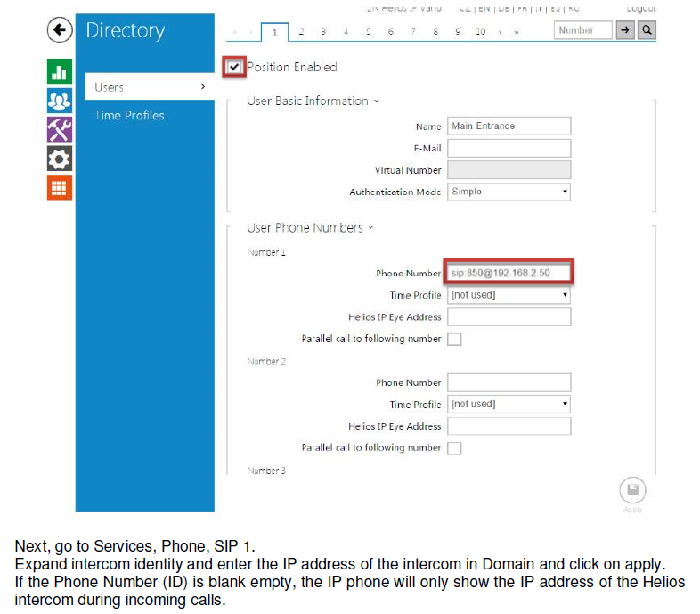Enable parallel call for Number 2

tap(454, 448)
